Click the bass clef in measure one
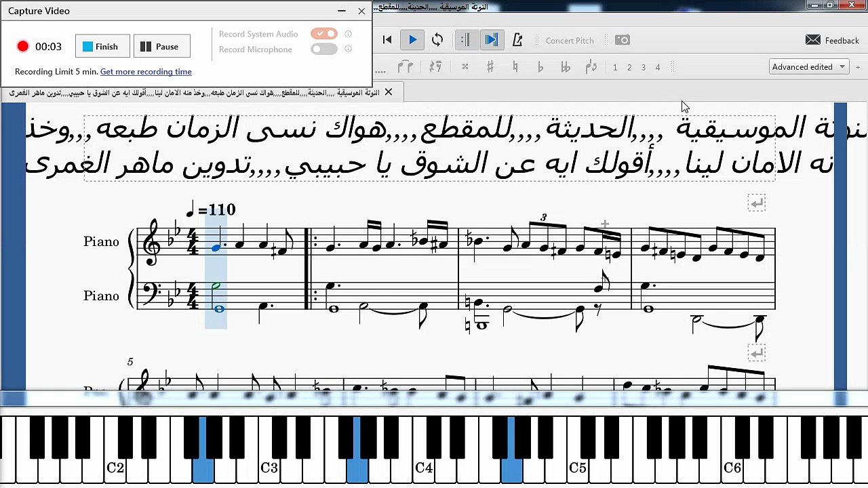This screenshot has height=488, width=868. click(x=153, y=293)
